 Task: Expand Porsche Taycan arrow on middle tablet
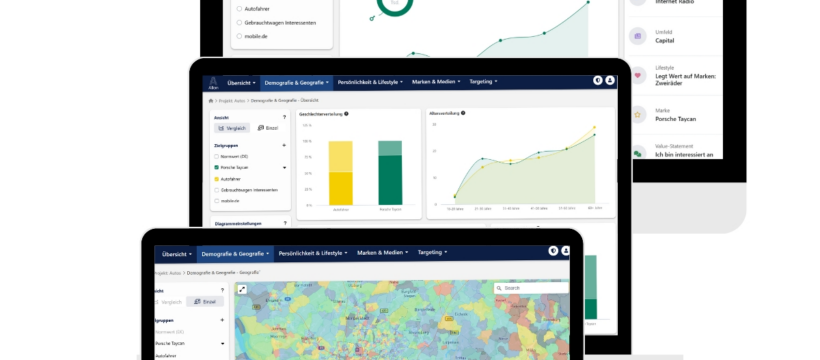pyautogui.click(x=284, y=168)
